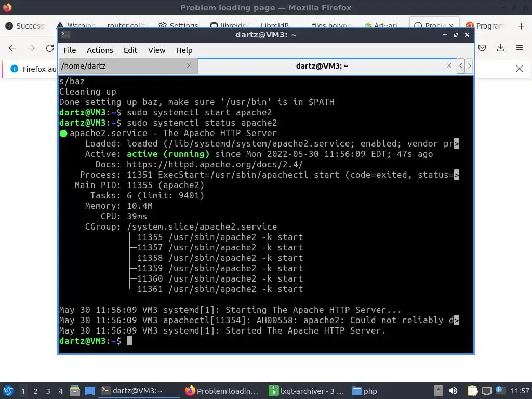Open the View menu in the terminal
Image resolution: width=532 pixels, height=399 pixels.
point(157,50)
